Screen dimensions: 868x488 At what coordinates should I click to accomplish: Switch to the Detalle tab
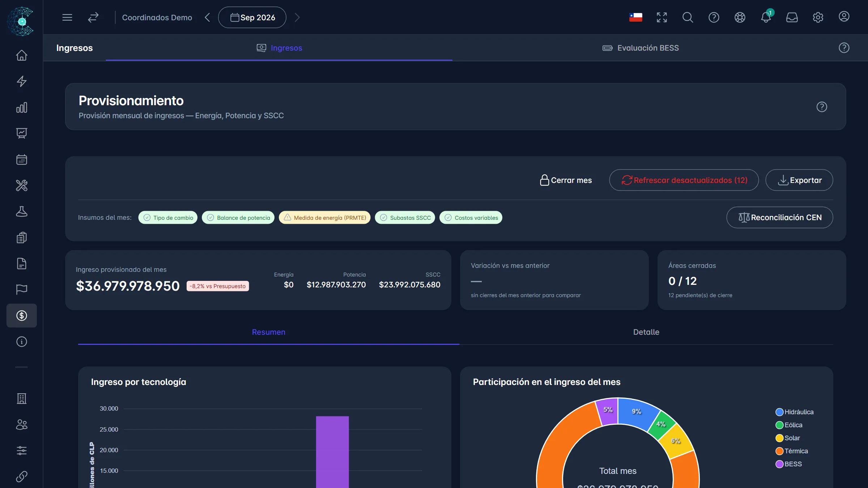[x=646, y=332]
